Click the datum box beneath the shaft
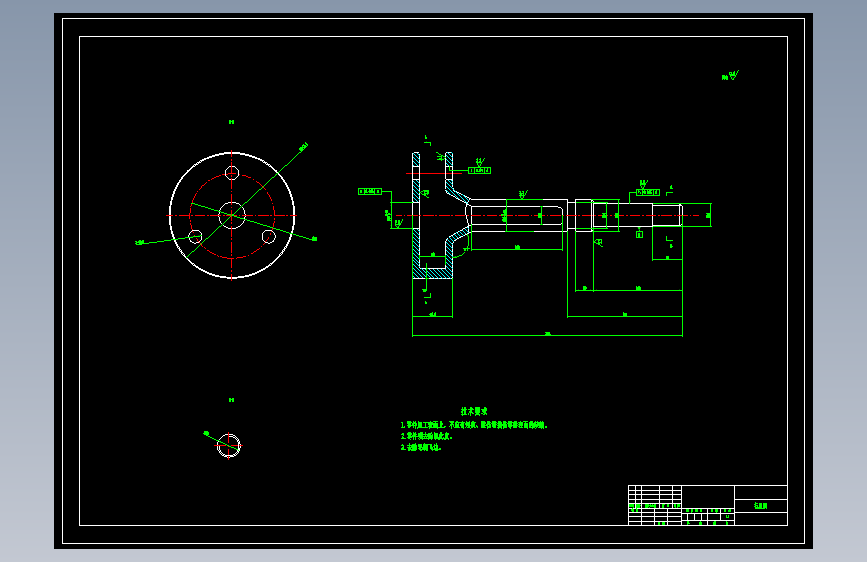867x562 pixels. tap(640, 235)
